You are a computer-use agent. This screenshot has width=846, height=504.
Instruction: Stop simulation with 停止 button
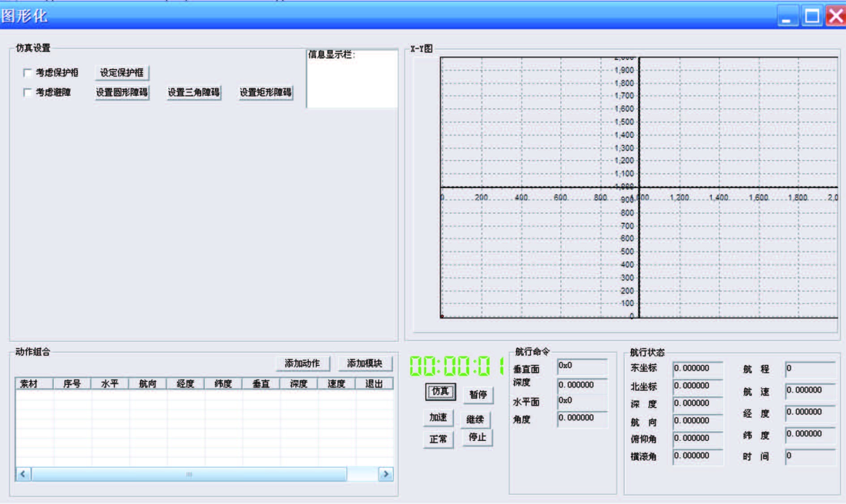pos(477,437)
